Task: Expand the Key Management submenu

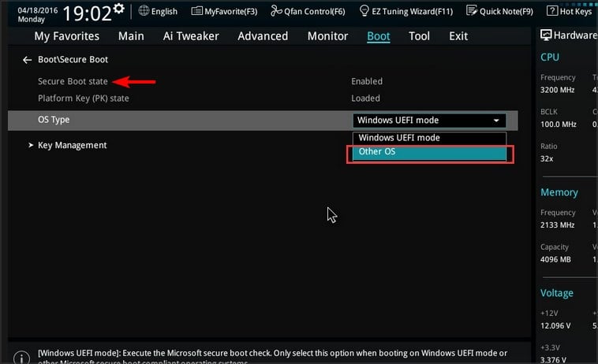Action: tap(72, 145)
